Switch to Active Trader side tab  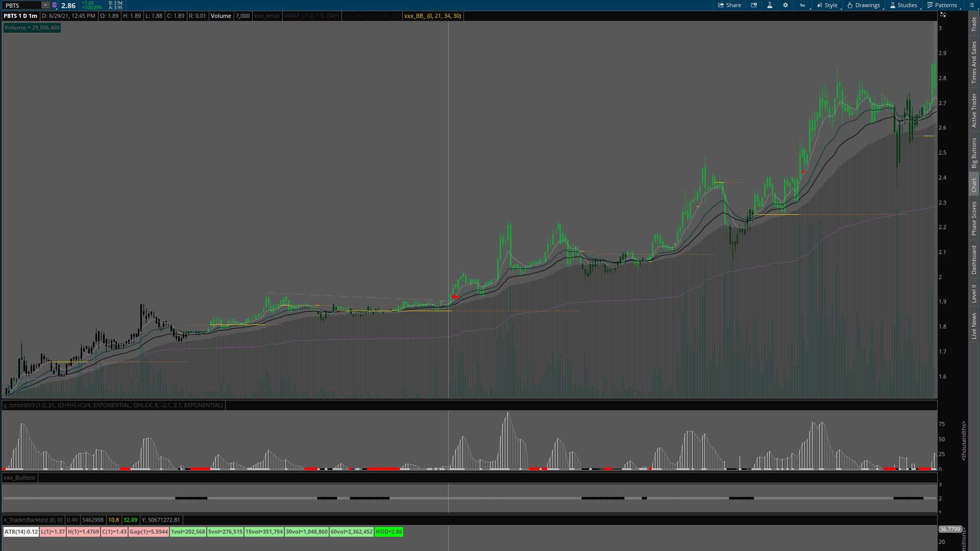[974, 110]
